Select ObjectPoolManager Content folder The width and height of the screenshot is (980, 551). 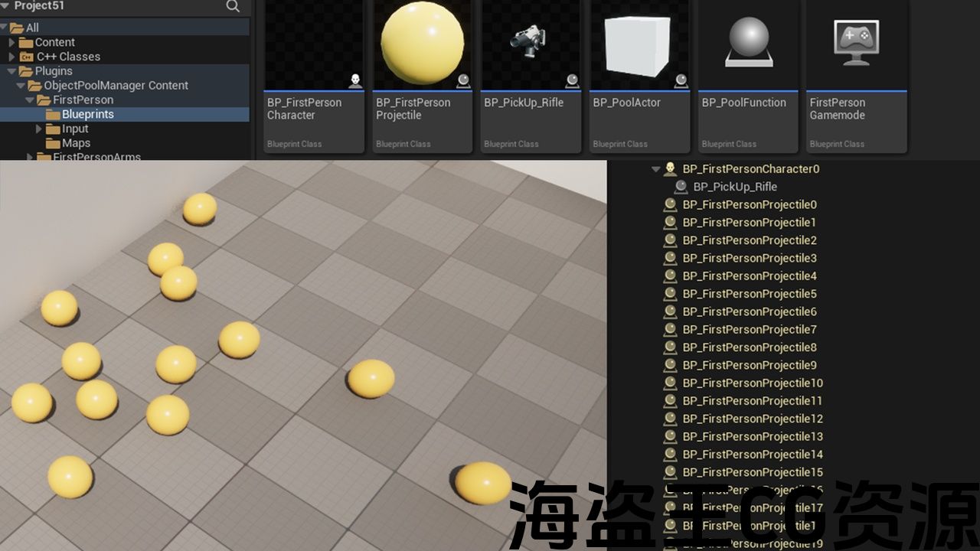tap(116, 86)
